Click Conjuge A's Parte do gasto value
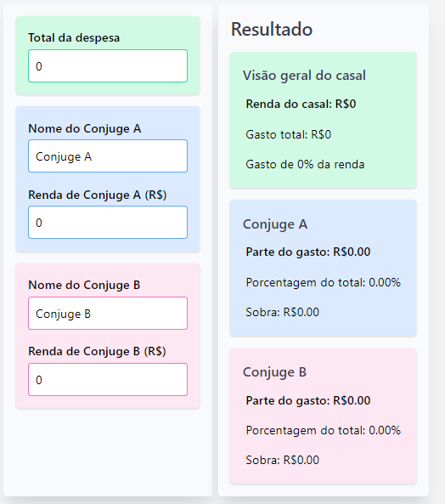The image size is (445, 504). point(308,252)
